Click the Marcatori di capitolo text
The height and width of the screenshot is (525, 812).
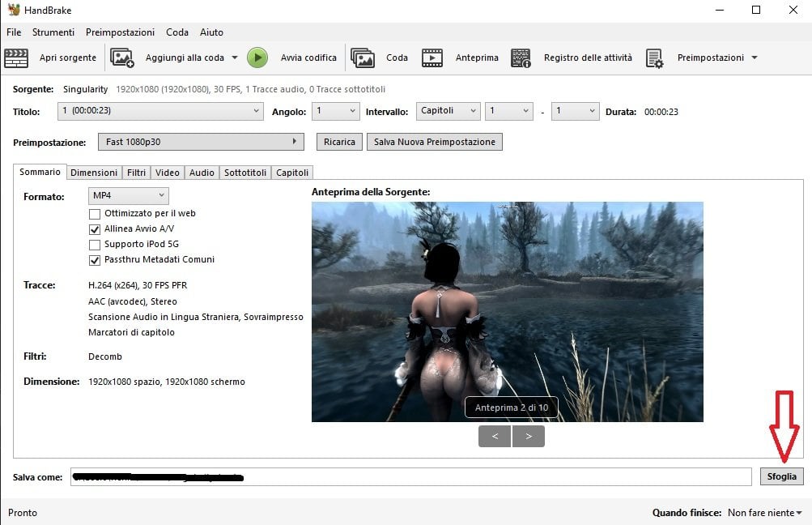point(131,332)
